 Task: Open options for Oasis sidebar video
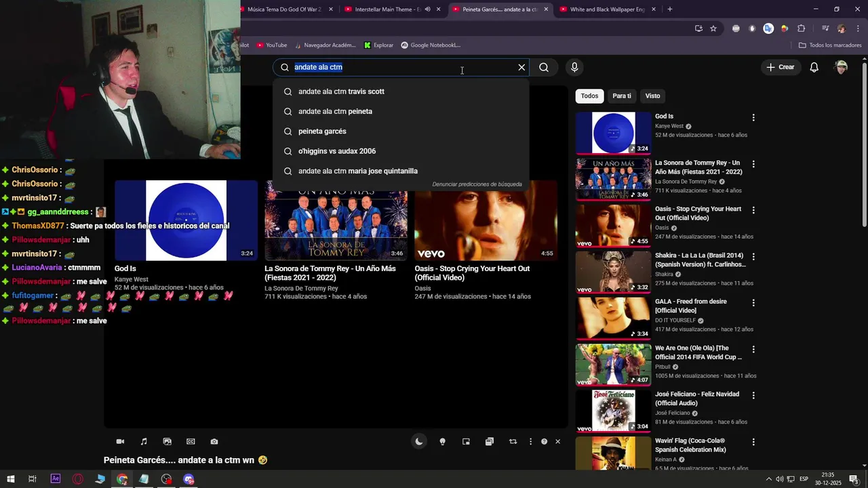coord(753,210)
